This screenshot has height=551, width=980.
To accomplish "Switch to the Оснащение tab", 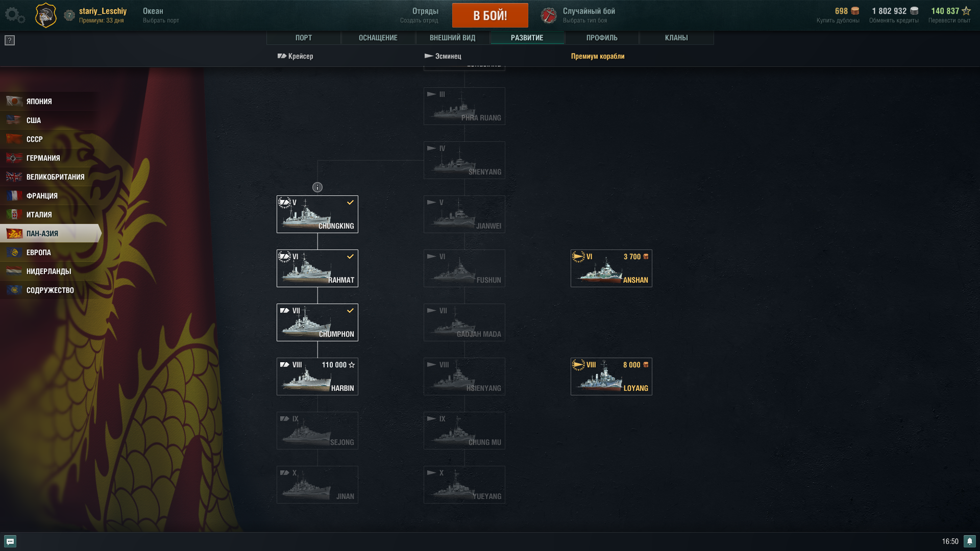I will 378,38.
